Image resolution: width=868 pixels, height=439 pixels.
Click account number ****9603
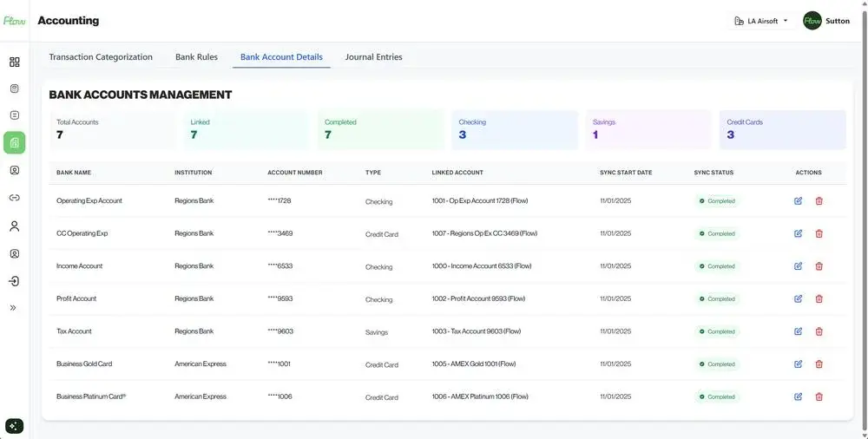tap(280, 331)
